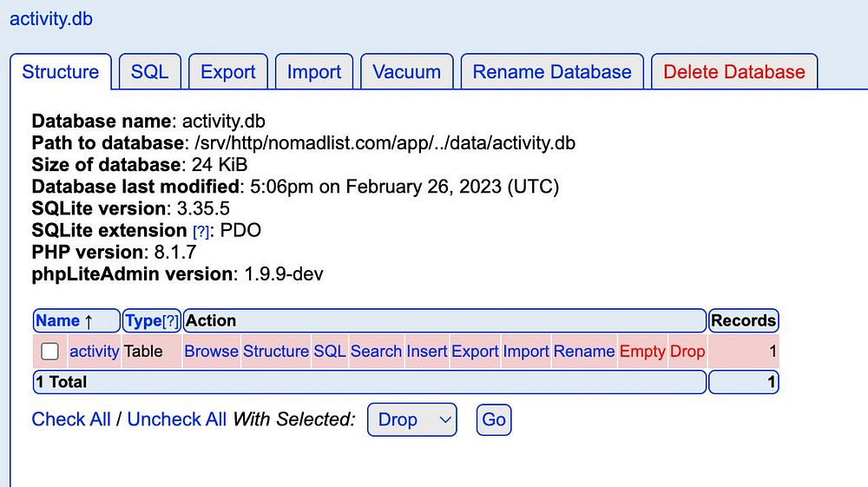Expand the With Selected Drop dropdown
The width and height of the screenshot is (868, 487).
(412, 420)
